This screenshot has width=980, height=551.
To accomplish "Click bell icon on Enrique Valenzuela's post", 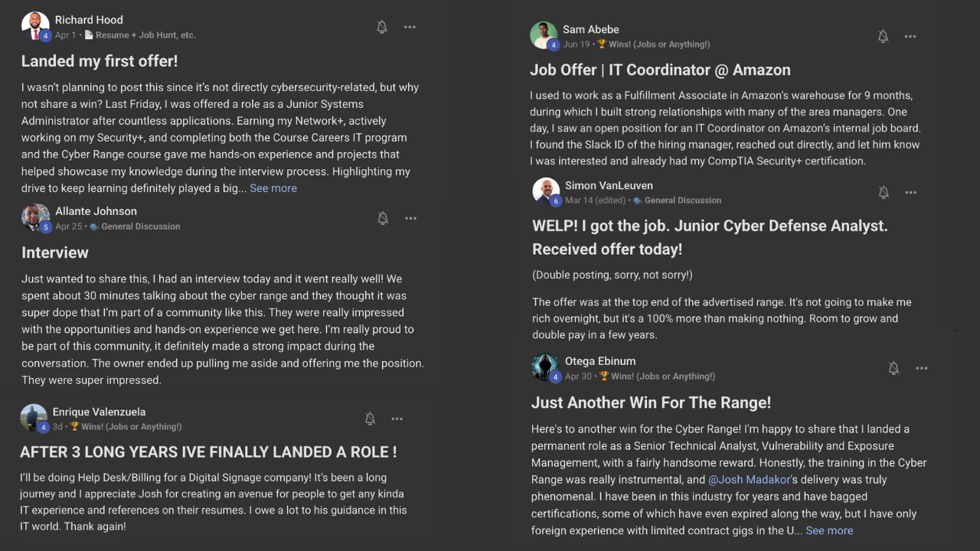I will 370,419.
